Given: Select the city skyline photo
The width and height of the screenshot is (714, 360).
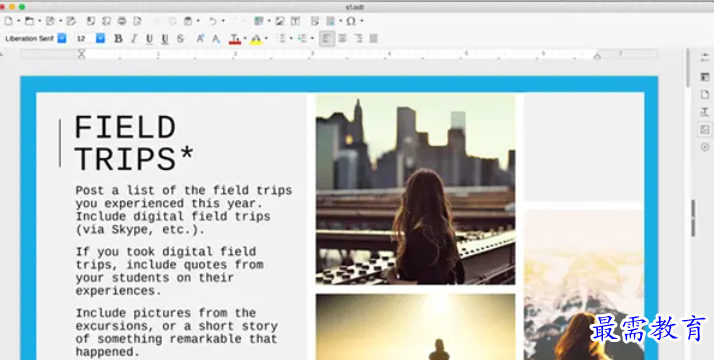Looking at the screenshot, I should [415, 189].
